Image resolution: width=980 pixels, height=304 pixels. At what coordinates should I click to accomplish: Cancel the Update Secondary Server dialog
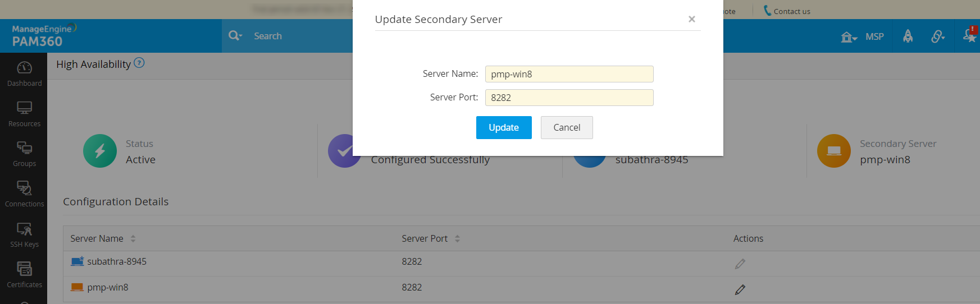567,127
